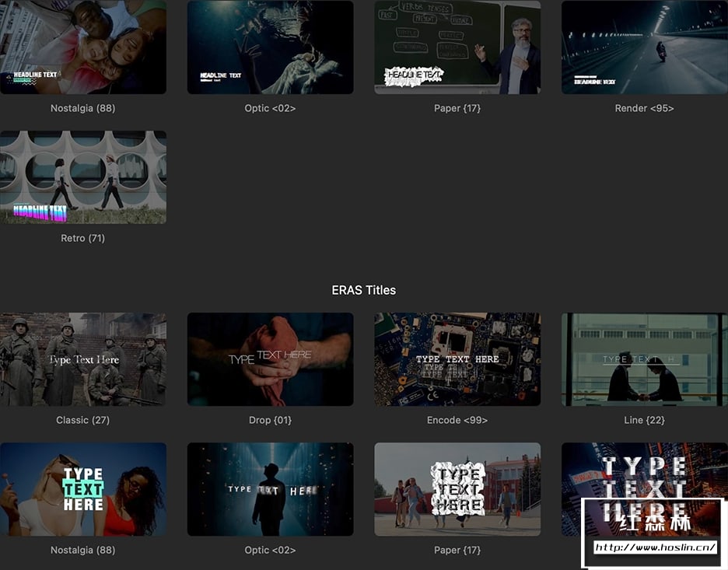Select the ERAS Paper thumbnail with the running students

(457, 489)
